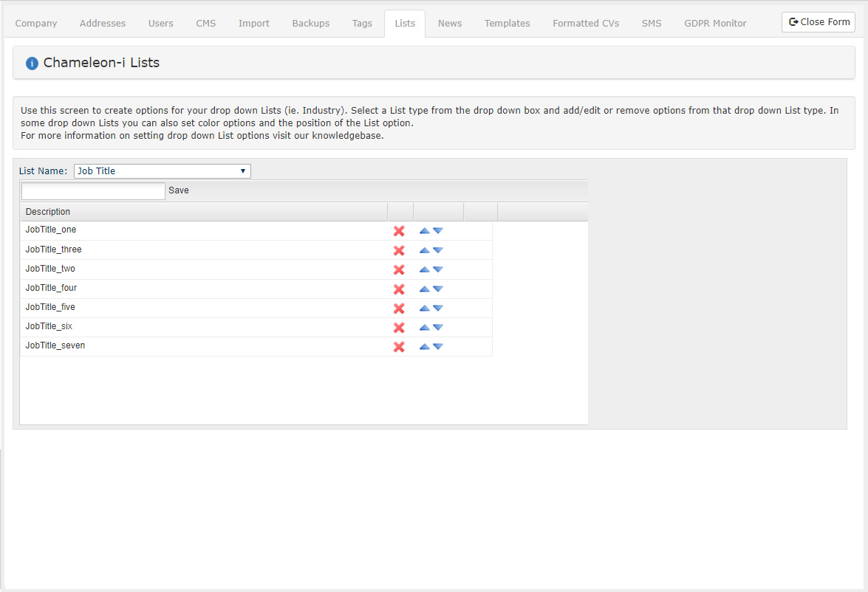Delete the JobTitle_five entry
This screenshot has height=592, width=868.
[x=399, y=308]
